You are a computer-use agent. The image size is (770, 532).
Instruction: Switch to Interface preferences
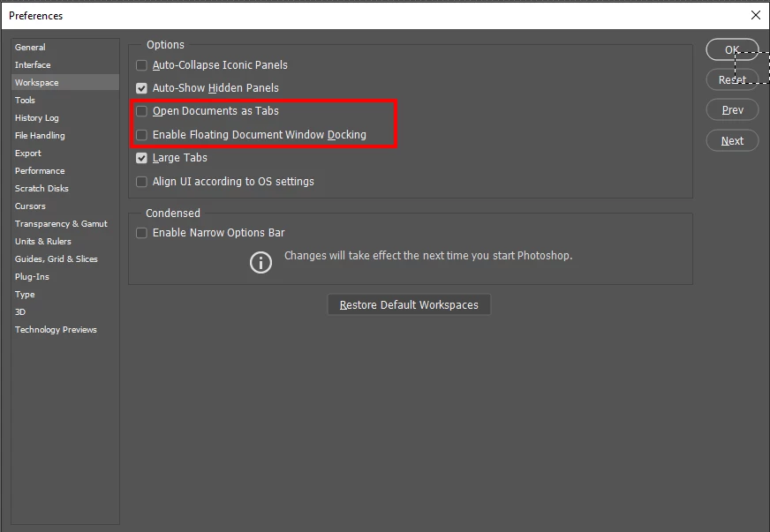coord(65,64)
